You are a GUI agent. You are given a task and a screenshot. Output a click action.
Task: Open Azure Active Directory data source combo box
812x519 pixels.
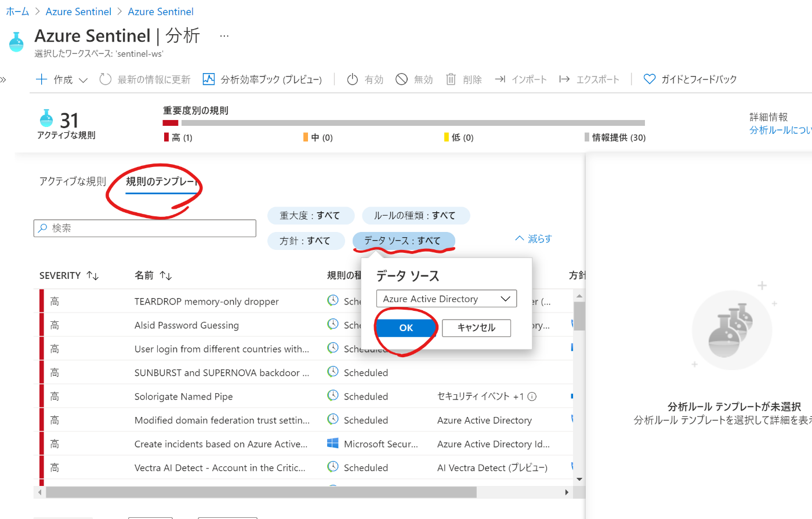coord(447,299)
